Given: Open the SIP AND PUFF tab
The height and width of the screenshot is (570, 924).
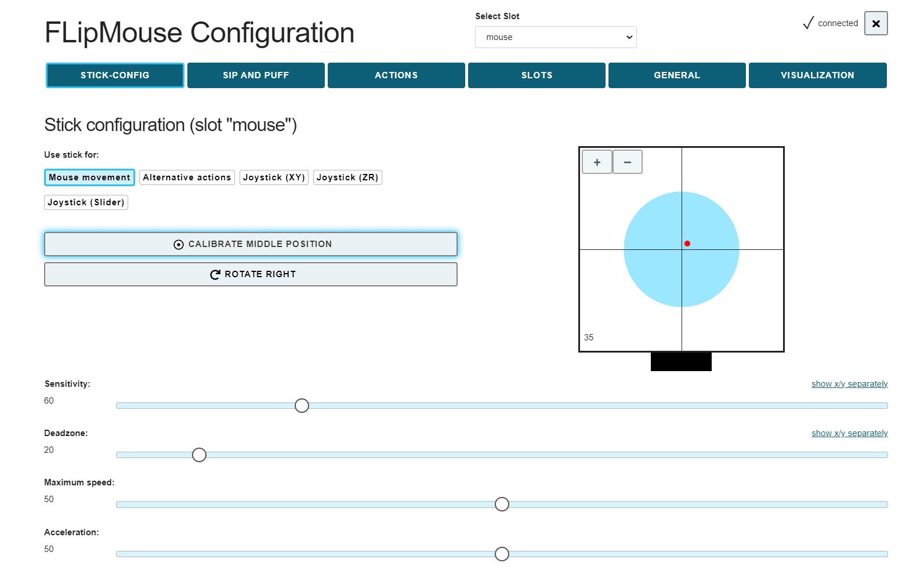Looking at the screenshot, I should click(256, 75).
